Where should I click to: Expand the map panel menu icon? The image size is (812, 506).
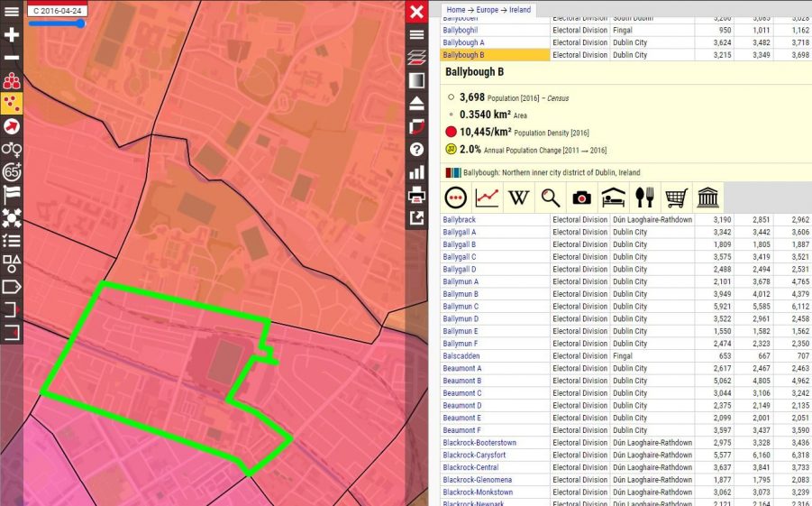[x=416, y=35]
